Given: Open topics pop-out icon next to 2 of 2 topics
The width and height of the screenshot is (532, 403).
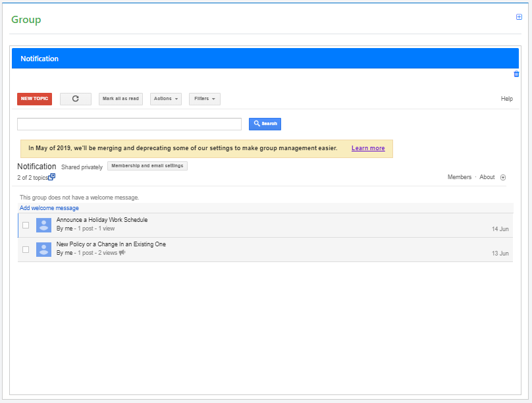Looking at the screenshot, I should 51,176.
